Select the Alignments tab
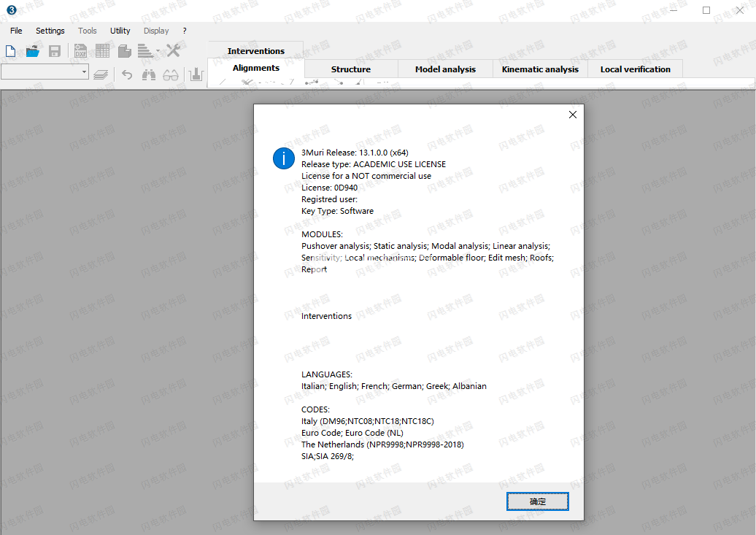Image resolution: width=756 pixels, height=535 pixels. point(256,68)
